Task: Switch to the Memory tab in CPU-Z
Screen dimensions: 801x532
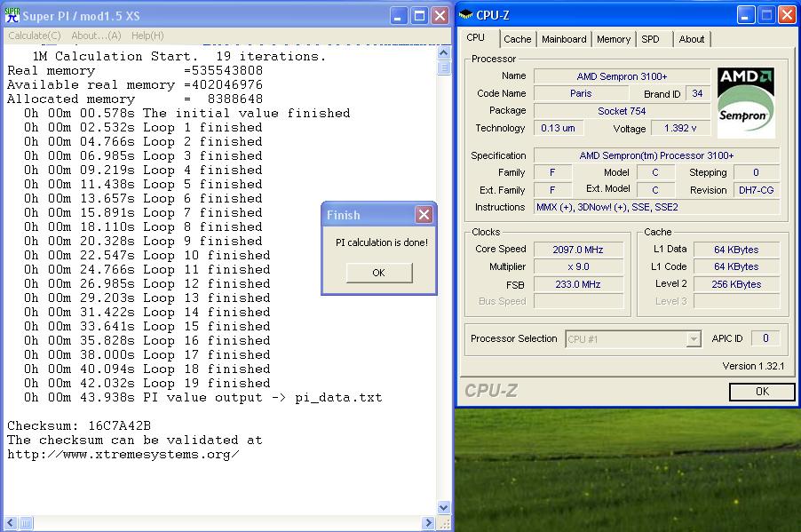Action: [614, 39]
